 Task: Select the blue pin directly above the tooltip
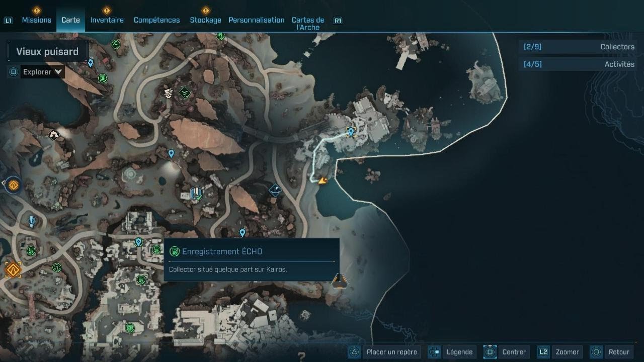[x=243, y=233]
